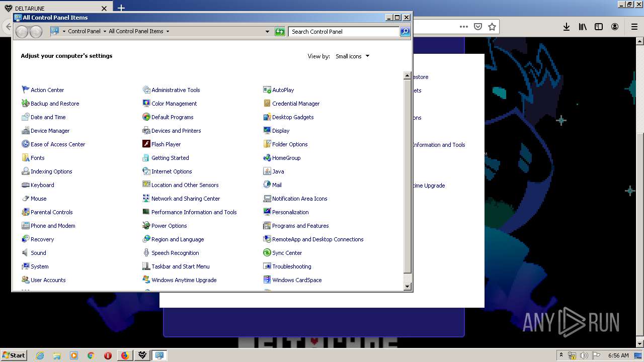Click the Devices and Printers icon
This screenshot has height=362, width=644.
[146, 130]
